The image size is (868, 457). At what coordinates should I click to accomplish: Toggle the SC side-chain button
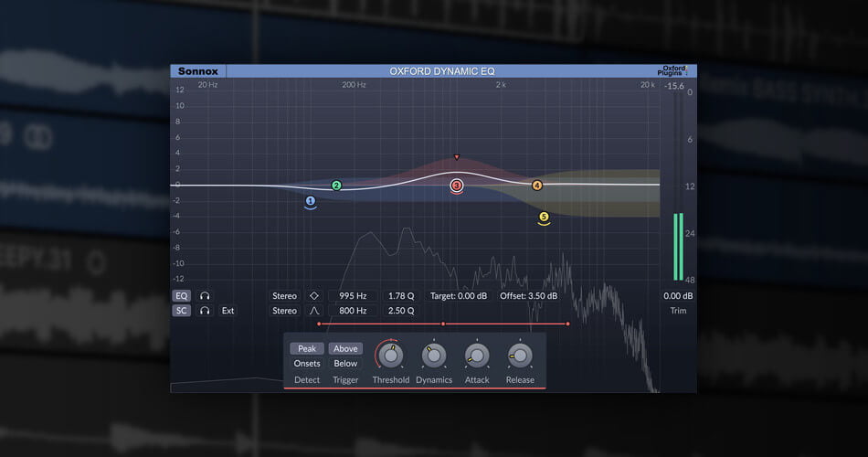click(181, 311)
